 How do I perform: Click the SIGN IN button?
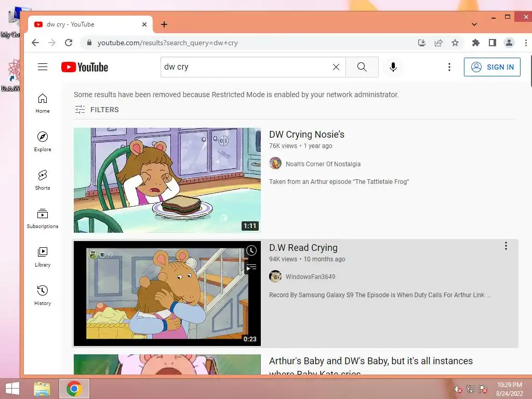492,67
